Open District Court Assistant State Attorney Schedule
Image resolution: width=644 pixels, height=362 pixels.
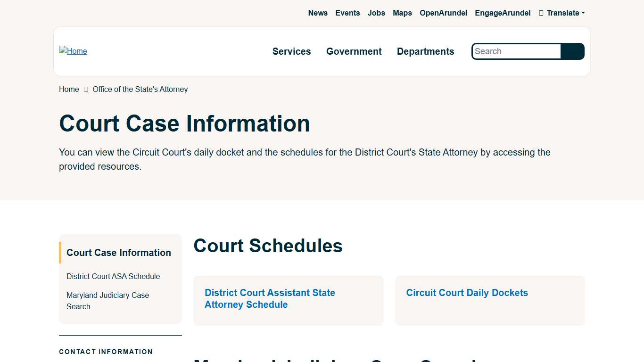pyautogui.click(x=270, y=298)
